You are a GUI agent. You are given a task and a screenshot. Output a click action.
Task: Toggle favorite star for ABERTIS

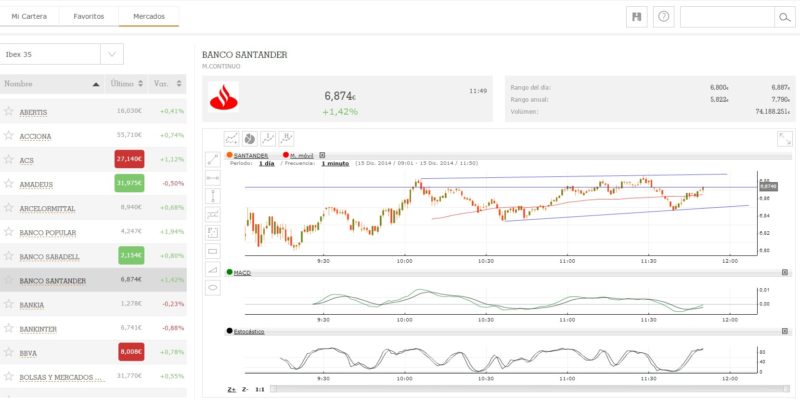pyautogui.click(x=8, y=111)
